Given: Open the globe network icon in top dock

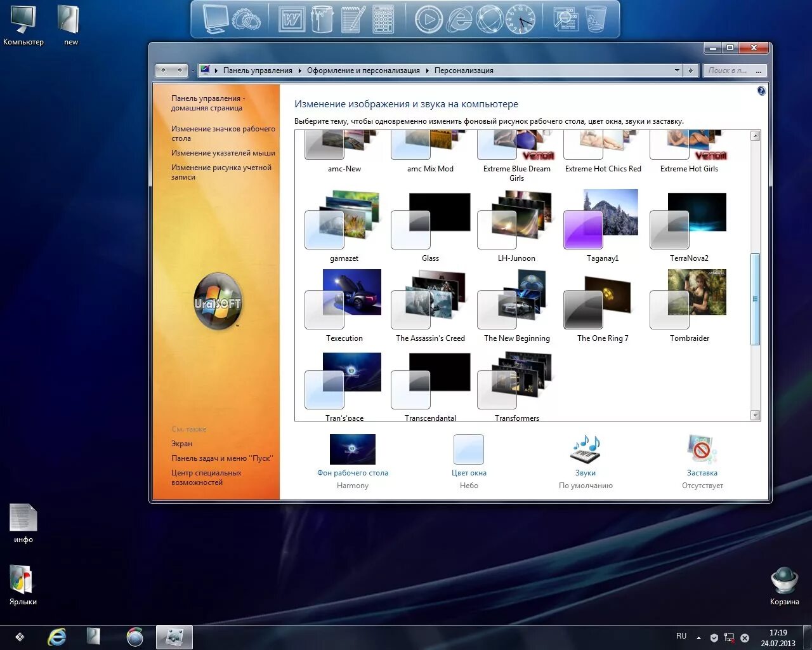Looking at the screenshot, I should point(489,20).
